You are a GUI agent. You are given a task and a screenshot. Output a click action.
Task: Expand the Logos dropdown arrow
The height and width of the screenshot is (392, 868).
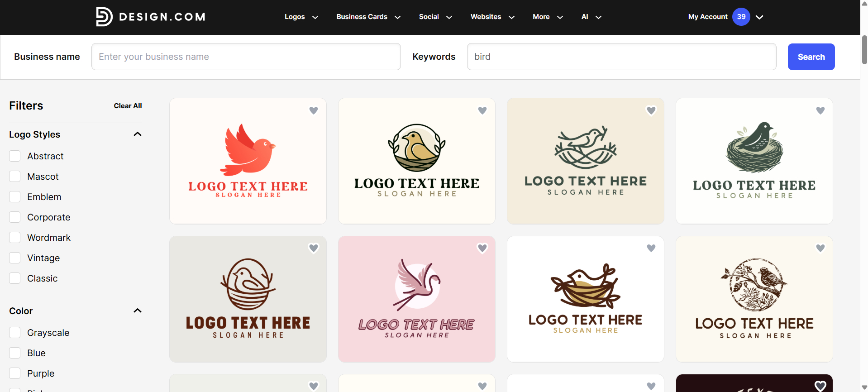point(315,17)
